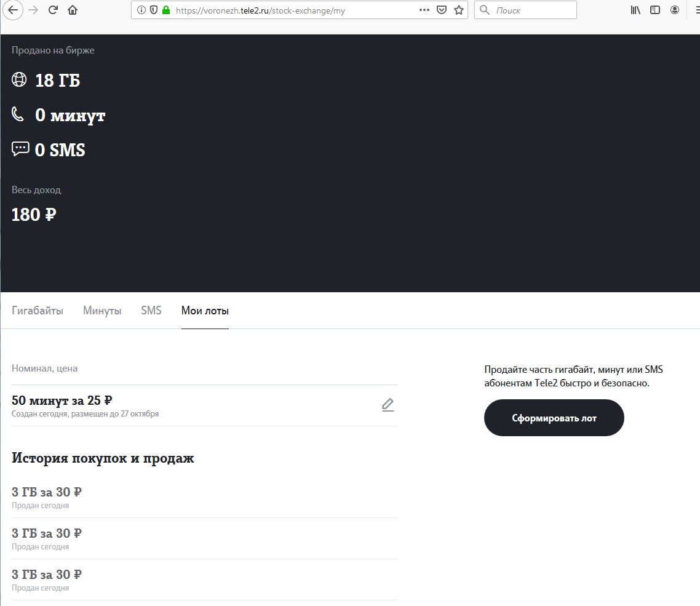Click the address bar URL text
This screenshot has height=606, width=700.
tap(260, 10)
